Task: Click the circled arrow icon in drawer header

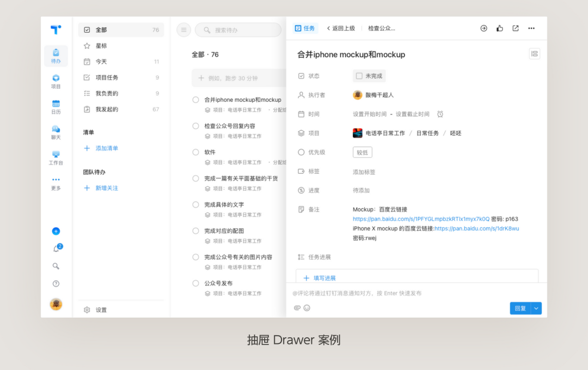Action: [484, 28]
